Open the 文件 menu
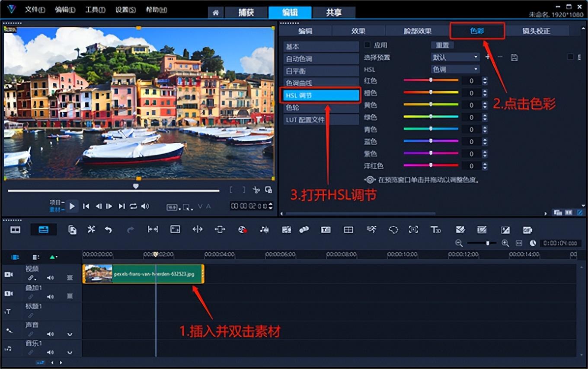Screen dimensions: 588x369 tap(35, 10)
